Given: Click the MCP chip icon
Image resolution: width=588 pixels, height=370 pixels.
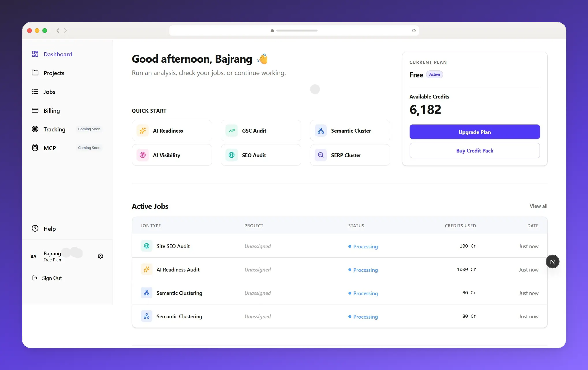Looking at the screenshot, I should tap(35, 148).
